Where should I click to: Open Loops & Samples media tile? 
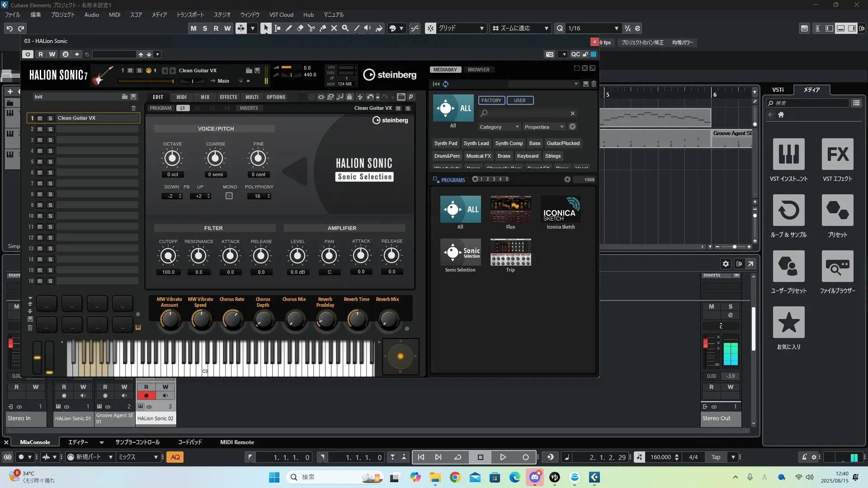coord(788,211)
